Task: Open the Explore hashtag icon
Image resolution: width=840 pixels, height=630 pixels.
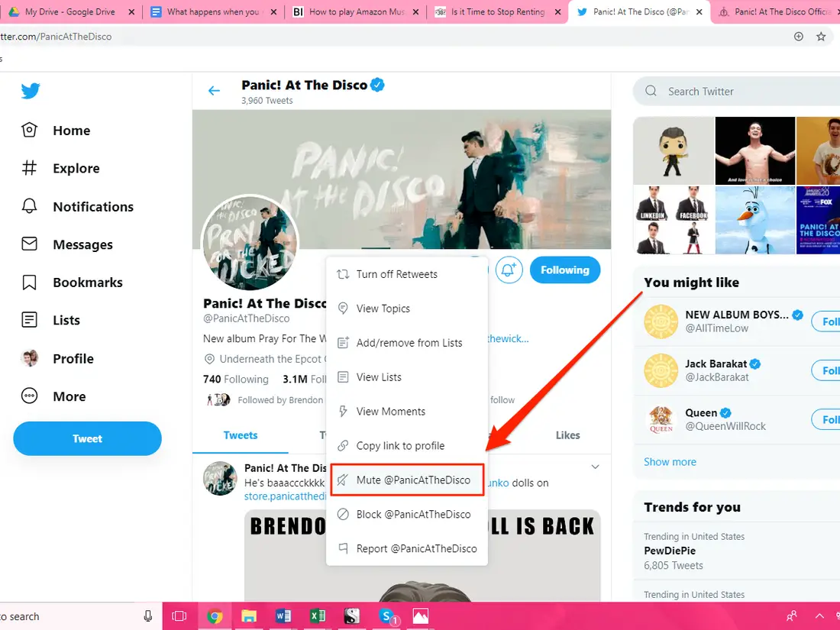Action: (x=30, y=168)
